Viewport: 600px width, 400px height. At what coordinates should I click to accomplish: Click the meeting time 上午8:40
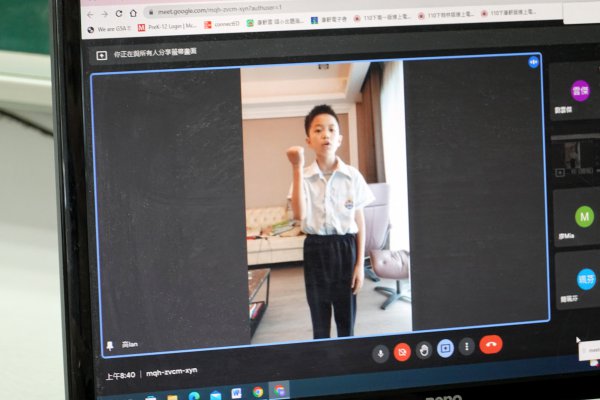tap(120, 376)
